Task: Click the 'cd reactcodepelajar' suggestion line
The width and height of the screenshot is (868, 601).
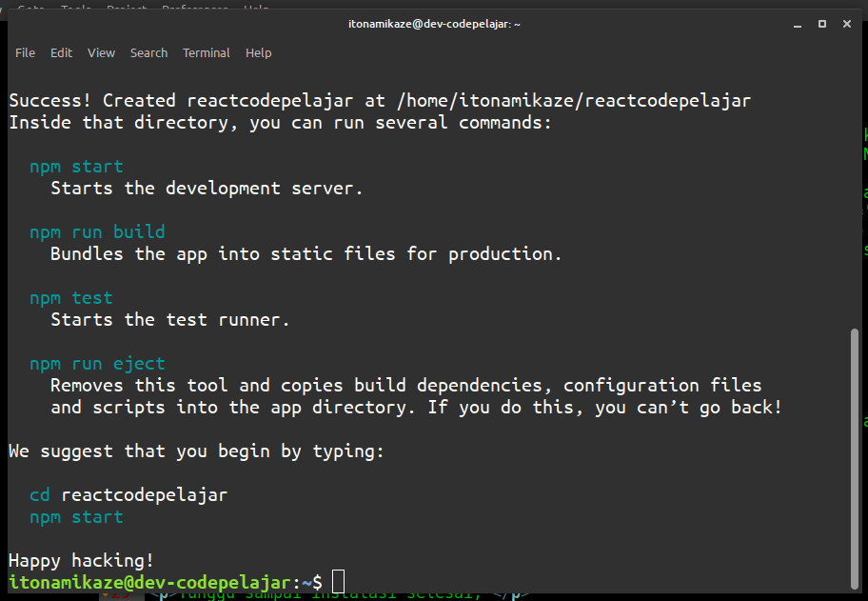Action: coord(128,494)
